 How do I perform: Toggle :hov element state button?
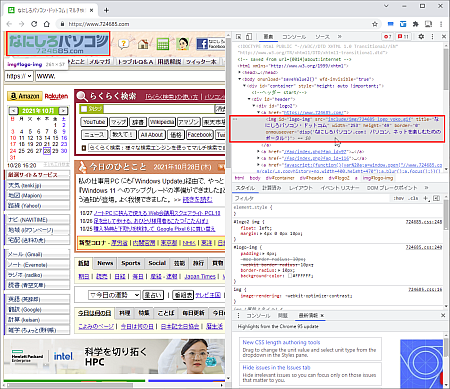(399, 198)
